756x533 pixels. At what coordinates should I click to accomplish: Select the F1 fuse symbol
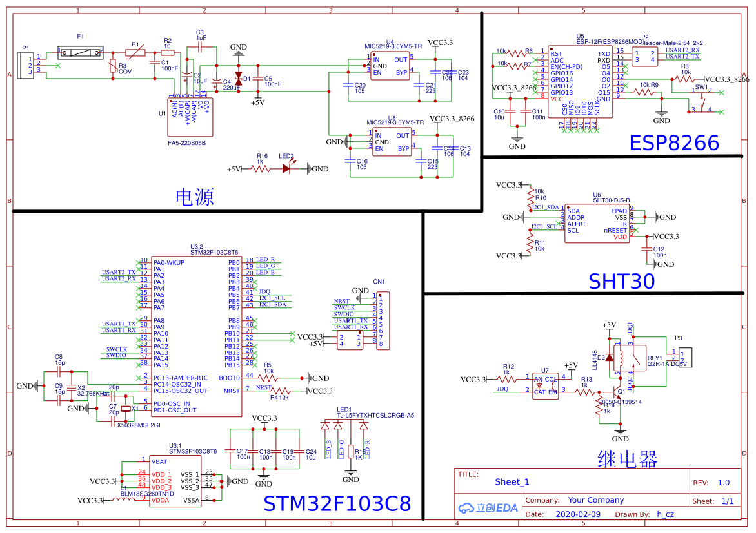point(81,53)
